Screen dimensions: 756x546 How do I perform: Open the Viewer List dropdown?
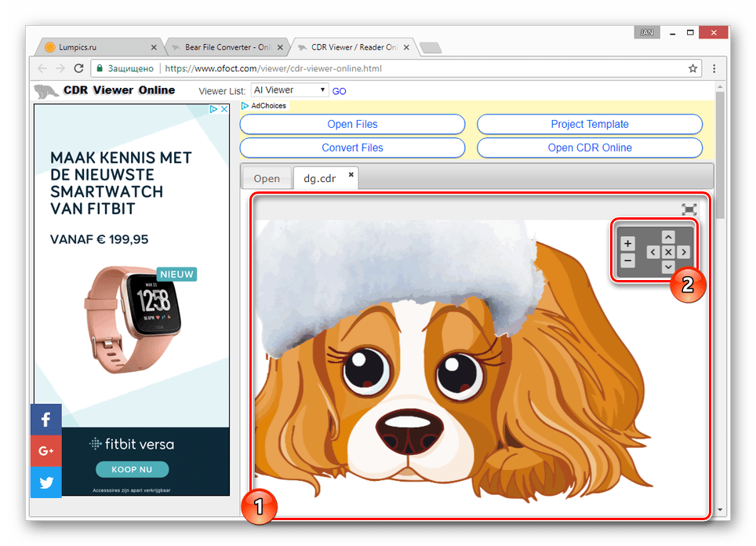coord(289,90)
